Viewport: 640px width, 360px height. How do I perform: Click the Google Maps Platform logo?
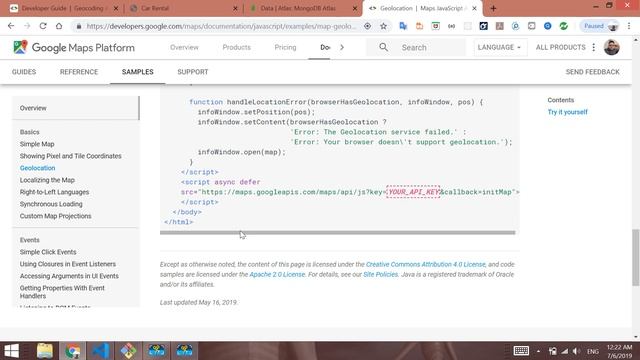pyautogui.click(x=74, y=47)
